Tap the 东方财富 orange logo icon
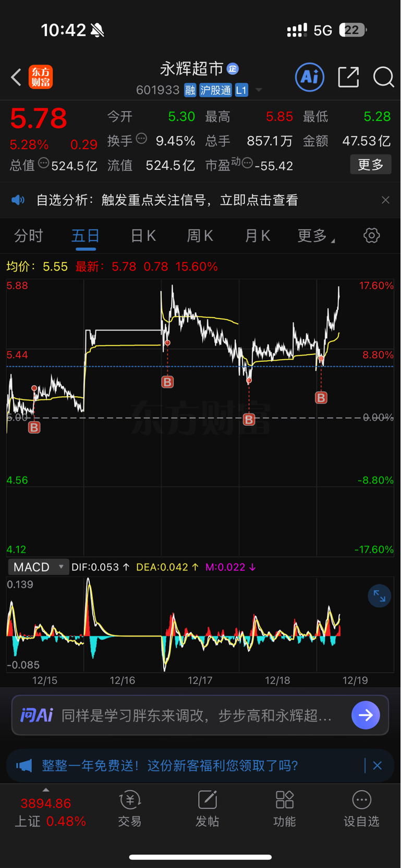Screen dimensions: 401x868 pos(41,77)
